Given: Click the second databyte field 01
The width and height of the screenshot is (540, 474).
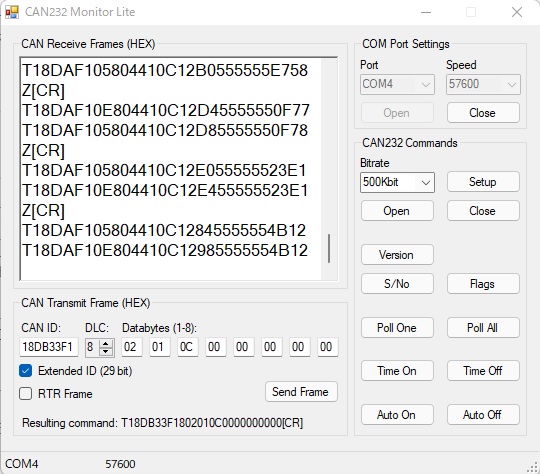Looking at the screenshot, I should click(160, 347).
